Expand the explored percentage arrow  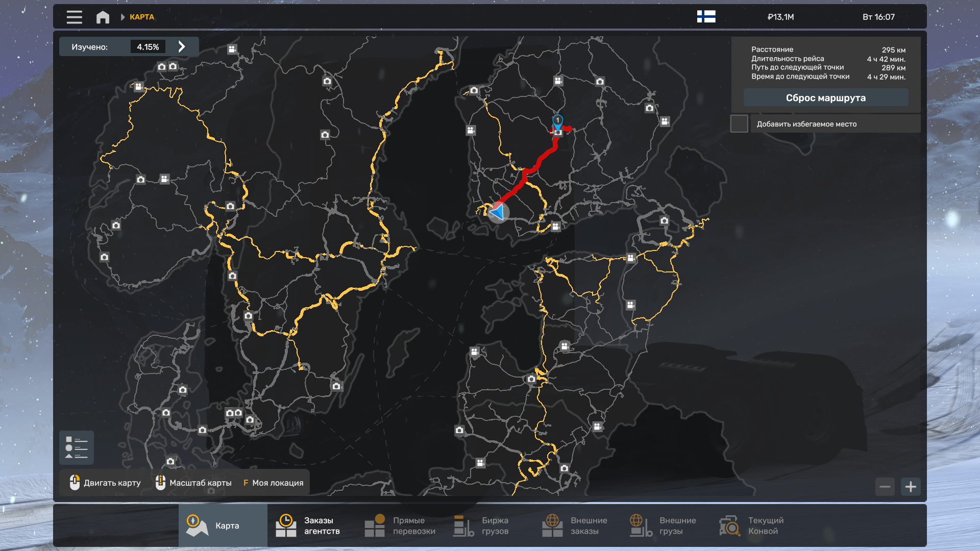pos(182,47)
